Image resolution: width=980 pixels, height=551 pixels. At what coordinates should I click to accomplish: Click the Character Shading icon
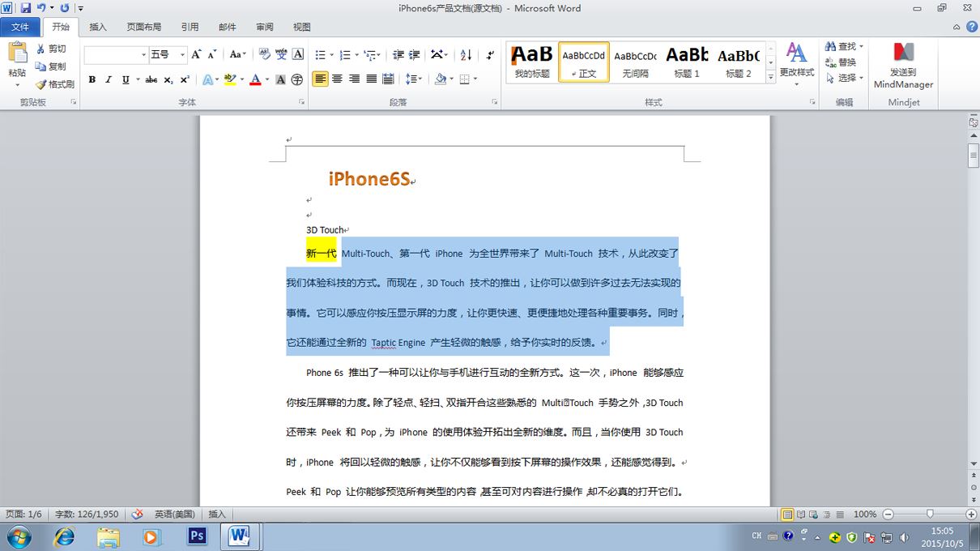click(x=281, y=79)
